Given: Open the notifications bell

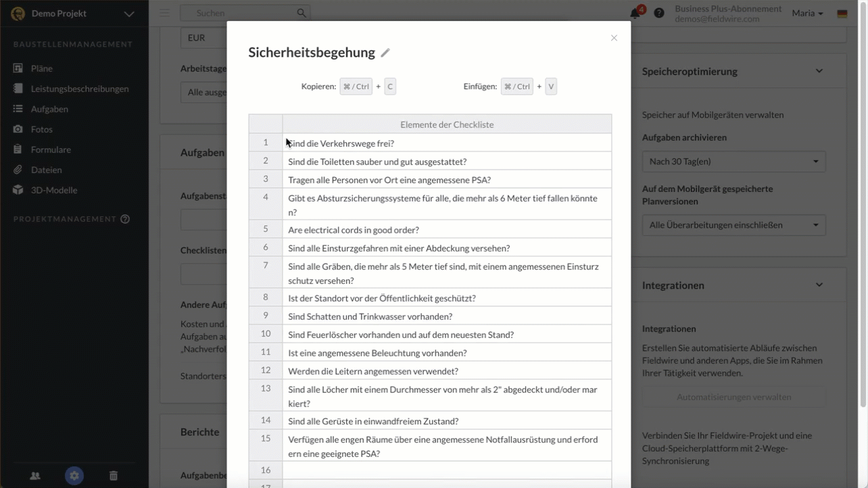Looking at the screenshot, I should click(635, 14).
